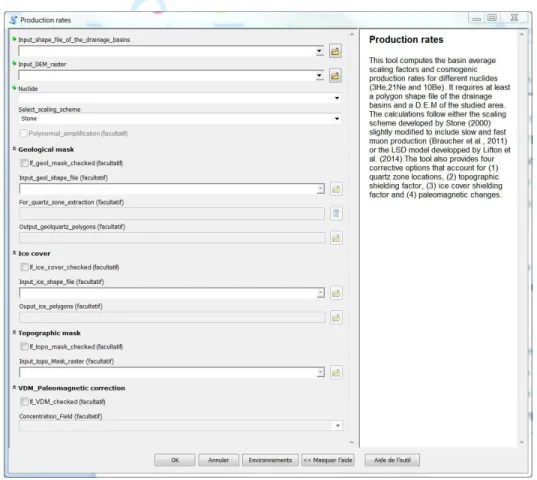Click into the Ouput_ice_polygons input field
The image size is (537, 480).
tap(172, 317)
